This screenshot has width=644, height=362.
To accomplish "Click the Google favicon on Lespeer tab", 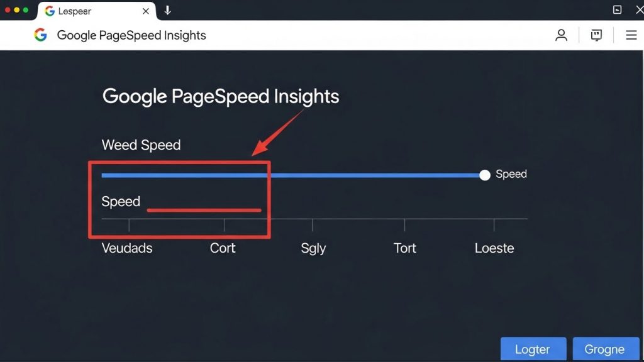I will point(50,11).
